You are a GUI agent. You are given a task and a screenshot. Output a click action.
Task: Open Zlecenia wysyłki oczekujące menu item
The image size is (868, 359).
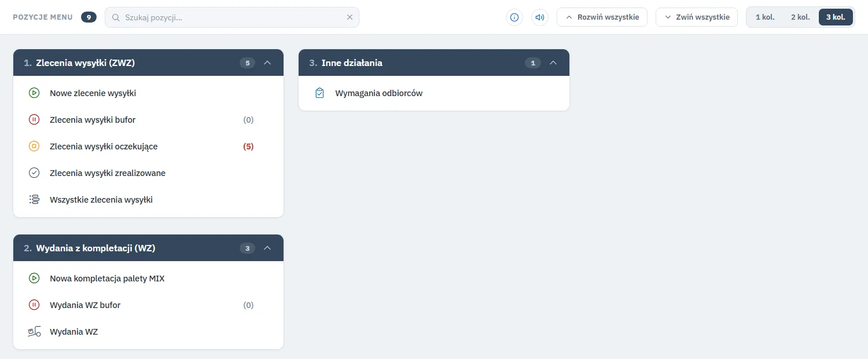[148, 146]
